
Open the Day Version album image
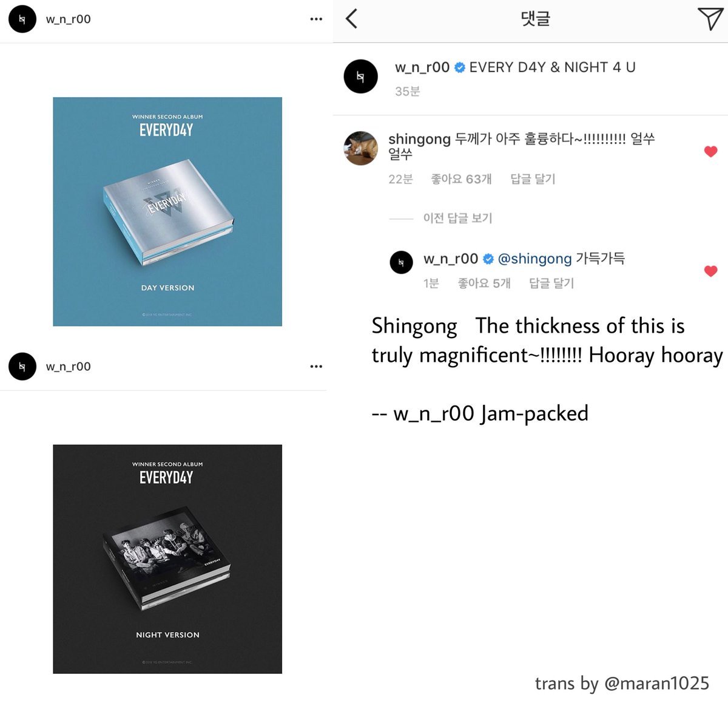[x=167, y=212]
